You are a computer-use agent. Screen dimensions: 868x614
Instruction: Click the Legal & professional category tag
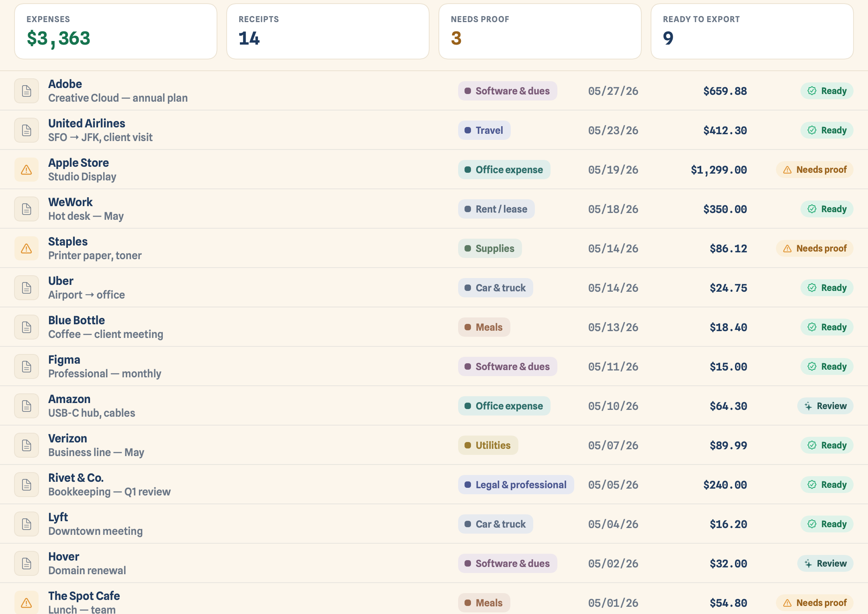pos(516,485)
